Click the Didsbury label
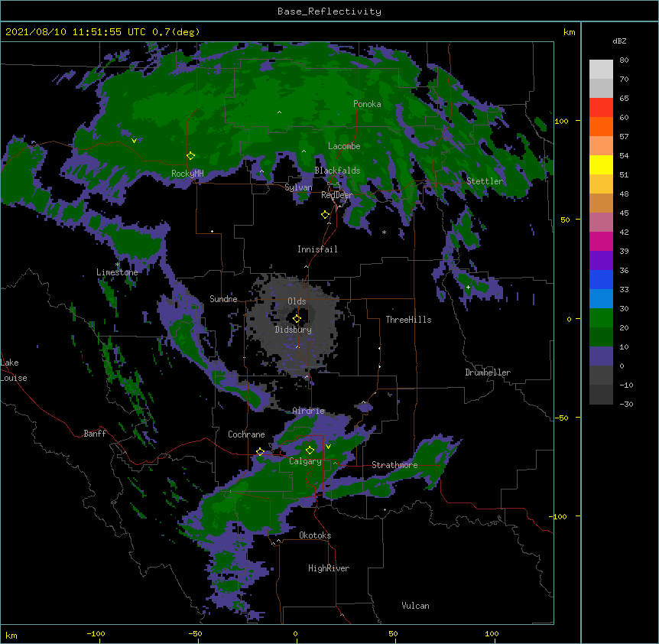659x644 pixels. click(294, 330)
